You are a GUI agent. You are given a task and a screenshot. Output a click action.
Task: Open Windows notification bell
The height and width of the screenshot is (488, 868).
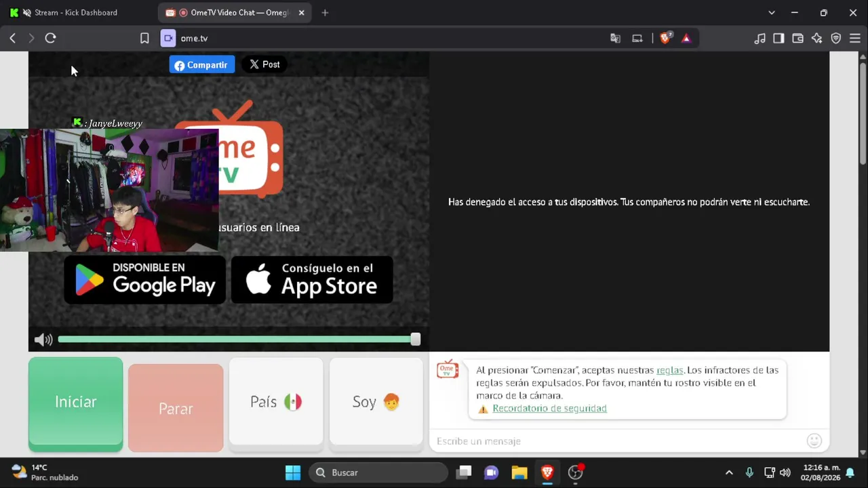click(x=850, y=472)
